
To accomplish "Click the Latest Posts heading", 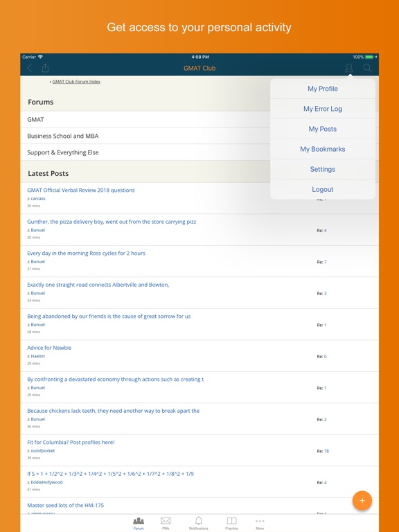I will point(48,173).
